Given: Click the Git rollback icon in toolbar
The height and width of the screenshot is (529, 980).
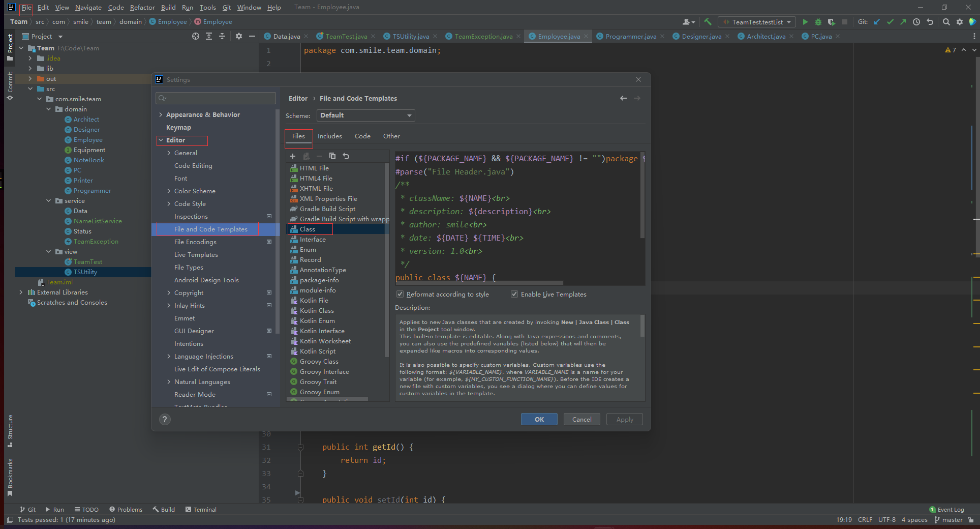Looking at the screenshot, I should [x=930, y=22].
